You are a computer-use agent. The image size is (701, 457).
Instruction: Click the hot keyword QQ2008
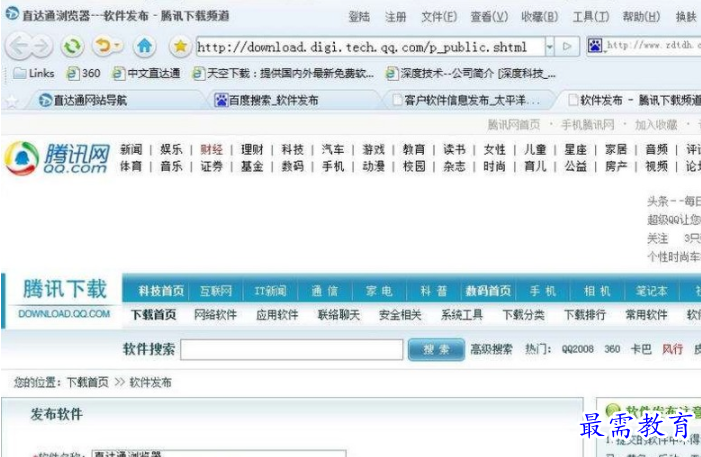(578, 349)
